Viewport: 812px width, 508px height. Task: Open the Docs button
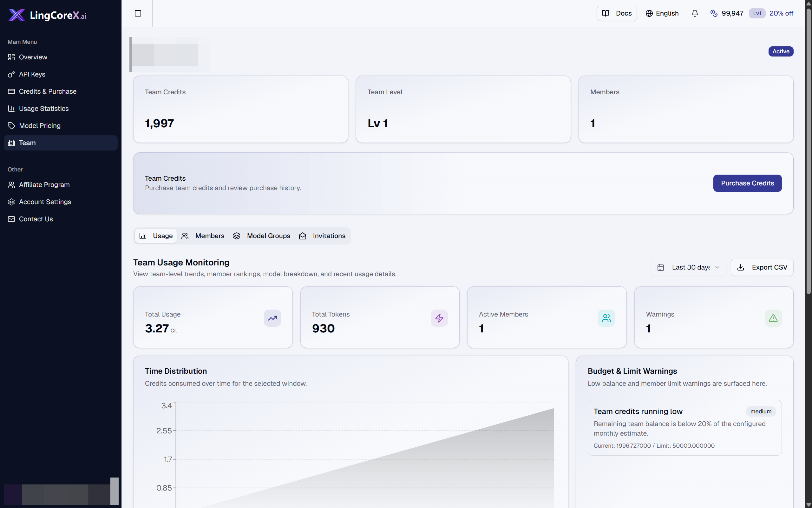pos(616,13)
